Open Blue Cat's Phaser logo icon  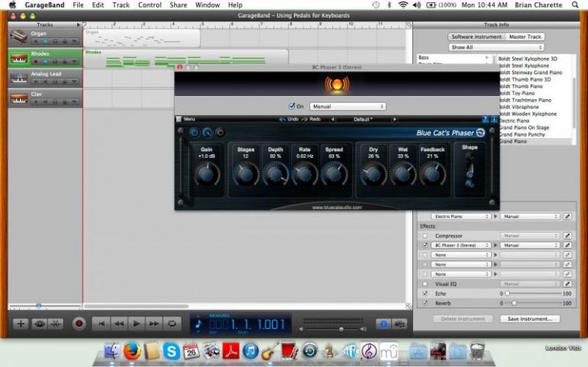tap(480, 132)
